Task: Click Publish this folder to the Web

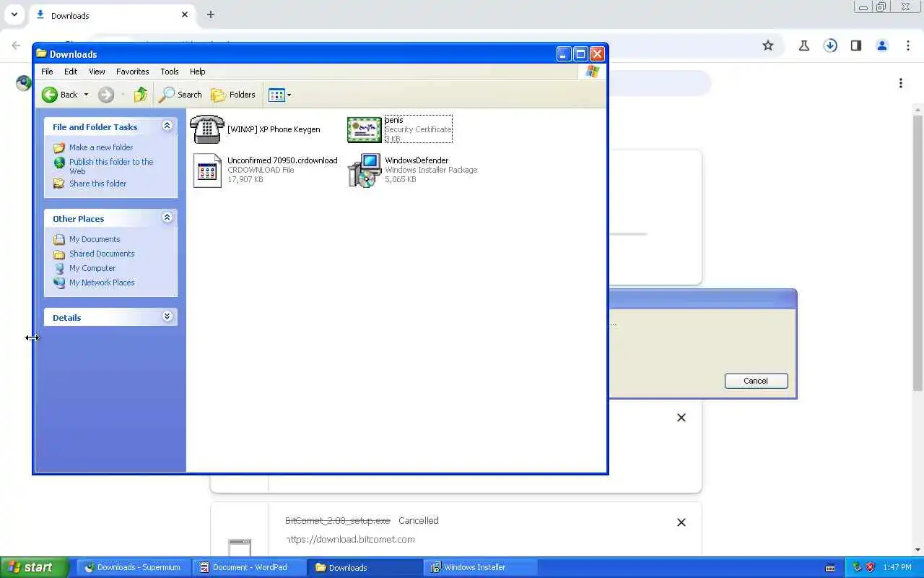Action: click(x=111, y=166)
